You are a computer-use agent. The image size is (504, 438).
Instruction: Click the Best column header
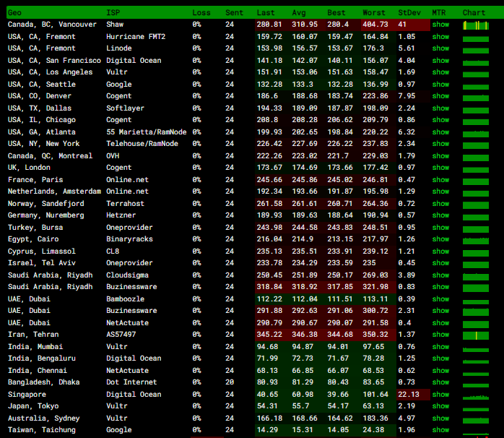point(336,12)
